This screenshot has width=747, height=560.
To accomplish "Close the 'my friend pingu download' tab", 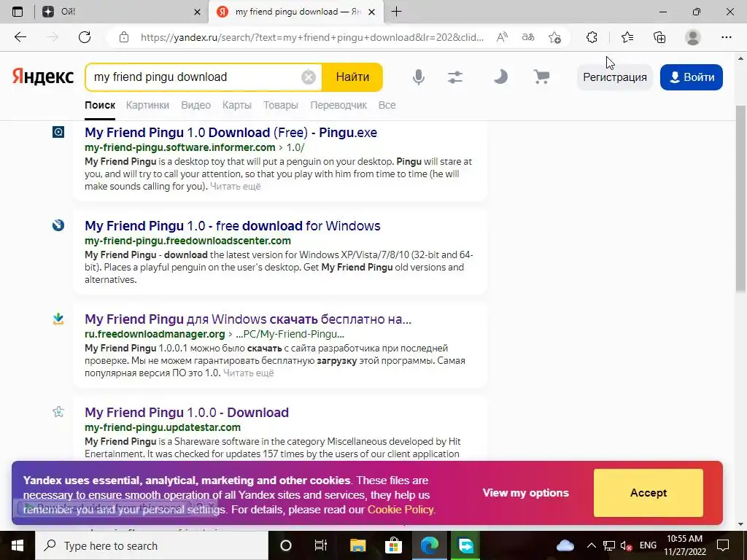I will click(x=372, y=12).
